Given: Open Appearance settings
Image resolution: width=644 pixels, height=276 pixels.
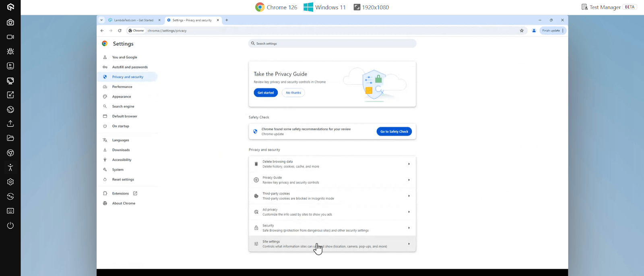Looking at the screenshot, I should point(122,97).
